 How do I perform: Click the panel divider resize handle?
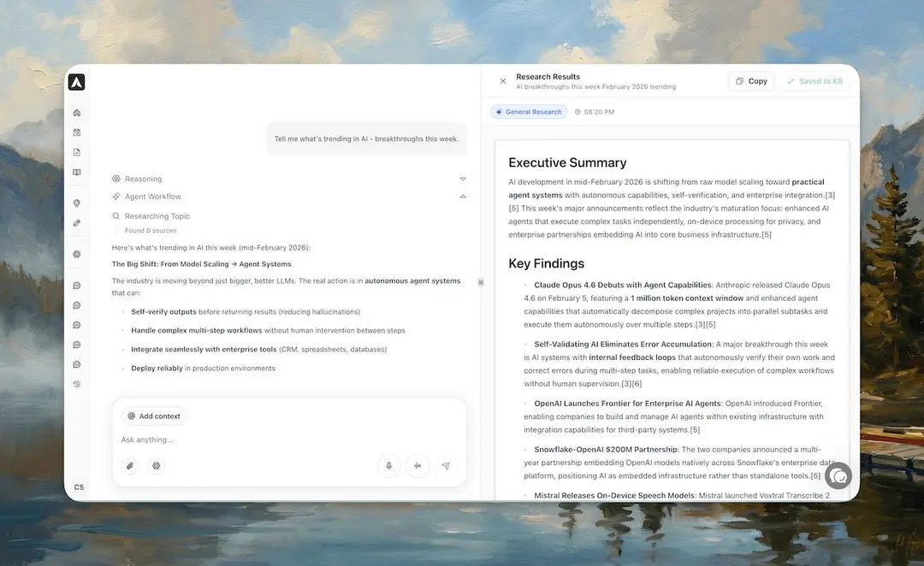point(481,282)
